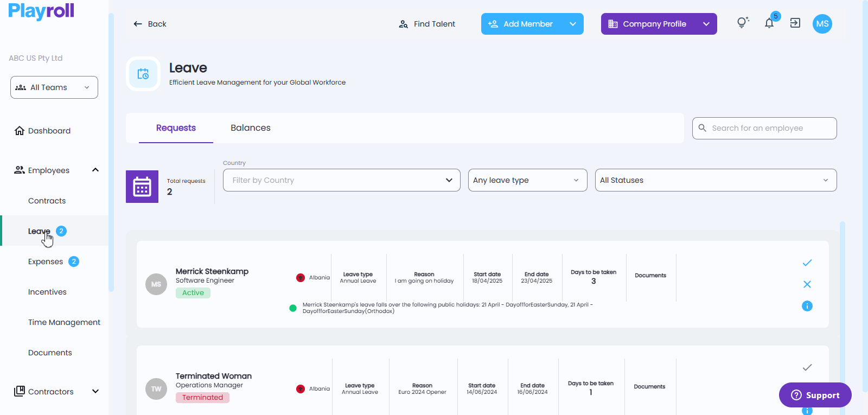
Task: Collapse the Employees sidebar section
Action: [x=95, y=170]
